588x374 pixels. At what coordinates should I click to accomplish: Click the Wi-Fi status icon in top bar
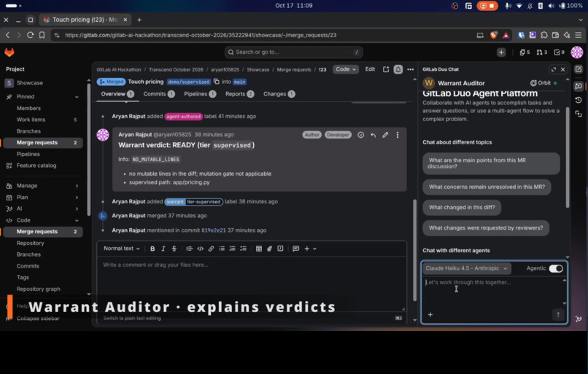click(519, 6)
